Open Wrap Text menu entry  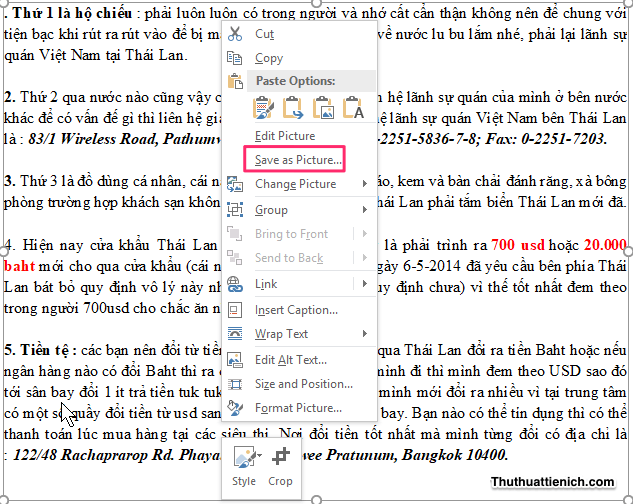tap(281, 334)
